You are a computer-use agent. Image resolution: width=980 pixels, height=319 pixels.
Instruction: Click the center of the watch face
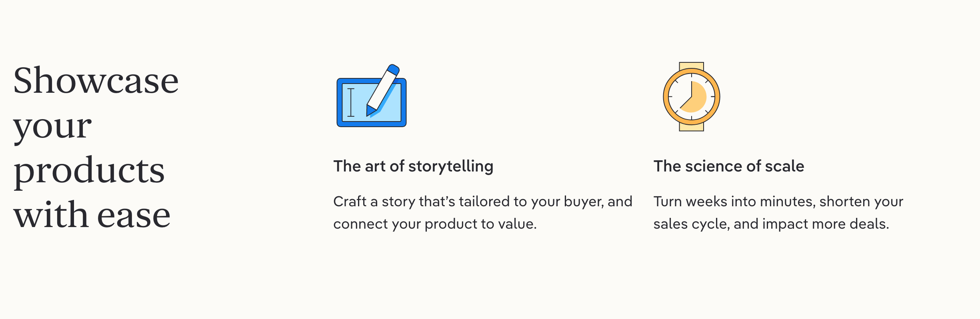pos(692,97)
